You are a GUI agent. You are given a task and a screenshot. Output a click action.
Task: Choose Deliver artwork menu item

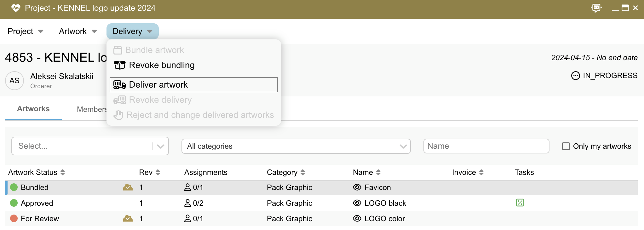coord(193,85)
